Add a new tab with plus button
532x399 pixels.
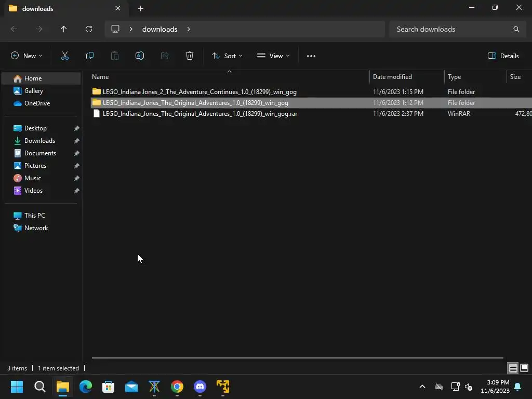click(140, 9)
